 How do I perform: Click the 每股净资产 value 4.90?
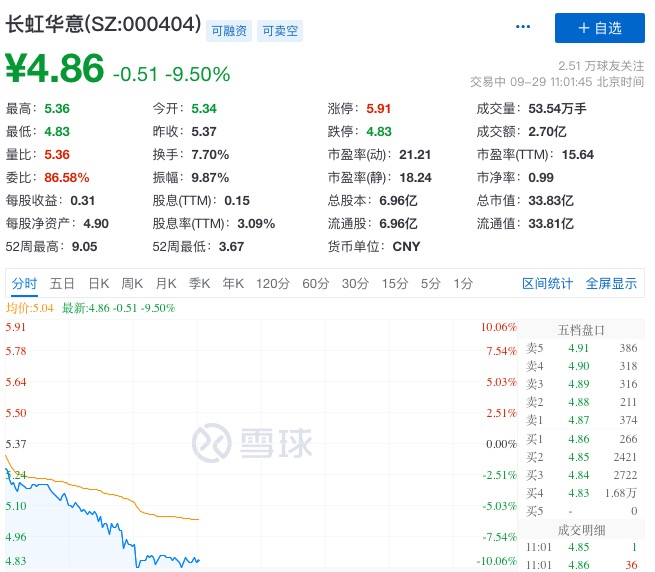point(96,224)
